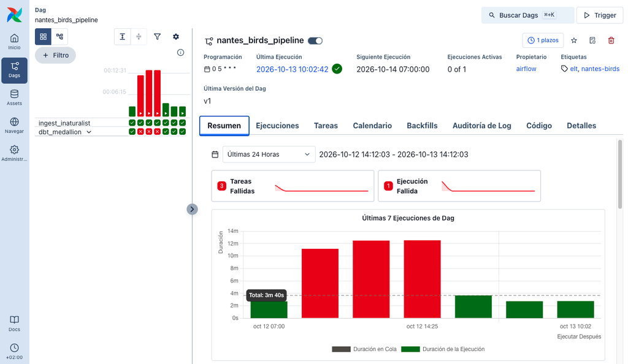This screenshot has height=364, width=628.
Task: Delete the DAG with the trash icon
Action: coord(611,40)
